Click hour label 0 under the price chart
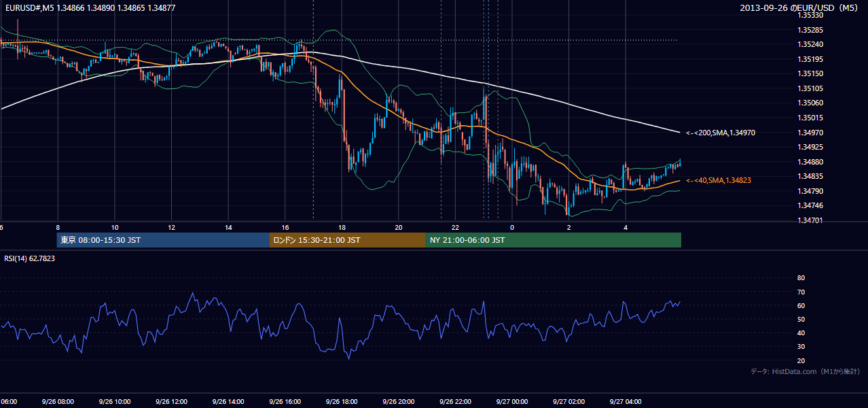 coord(512,227)
